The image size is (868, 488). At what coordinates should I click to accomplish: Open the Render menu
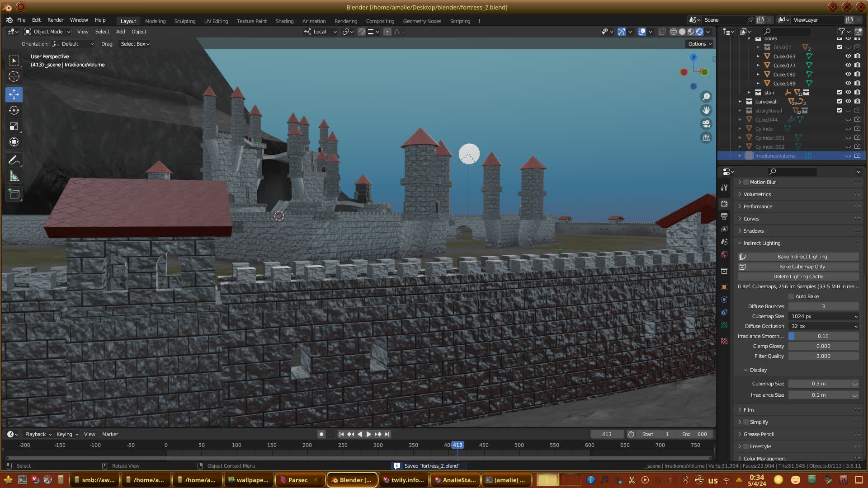[55, 20]
